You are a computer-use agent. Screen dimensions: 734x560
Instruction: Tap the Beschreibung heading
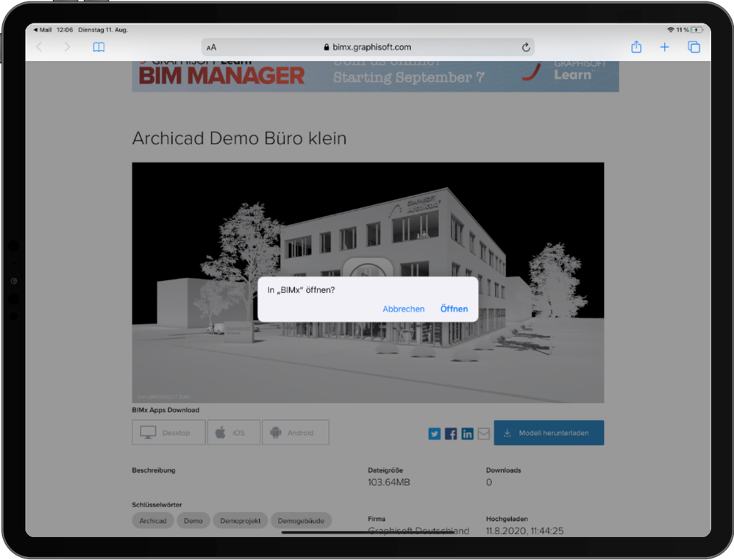pyautogui.click(x=154, y=470)
